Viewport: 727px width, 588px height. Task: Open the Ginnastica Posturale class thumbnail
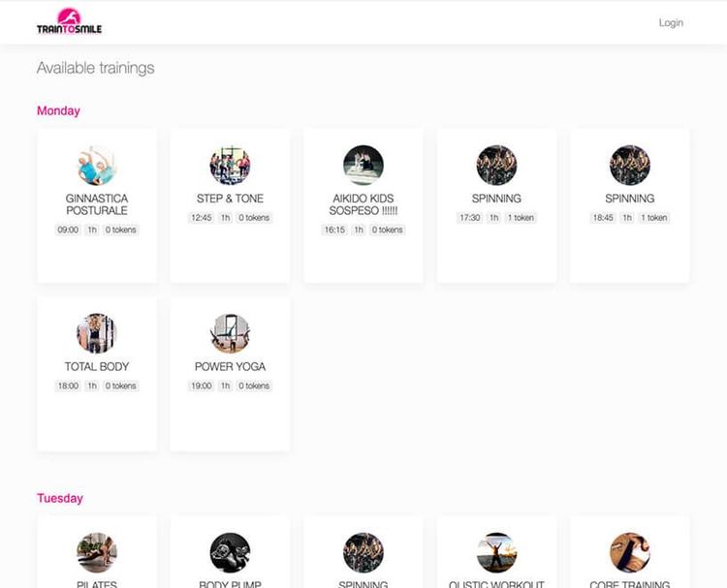pyautogui.click(x=96, y=166)
